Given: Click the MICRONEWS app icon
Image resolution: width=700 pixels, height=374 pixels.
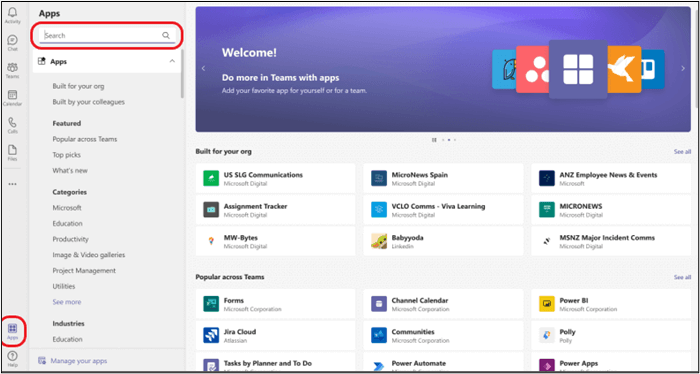Looking at the screenshot, I should tap(546, 209).
